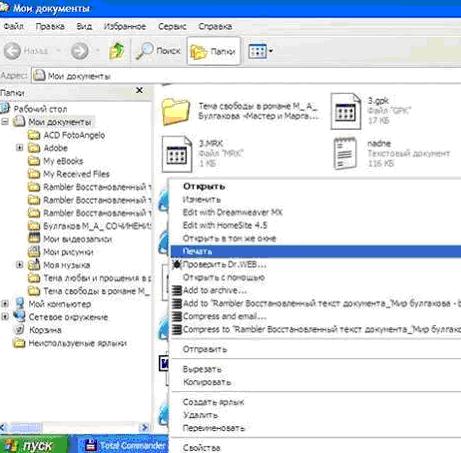Click folder pane scroll right arrow
Screen dimensions: 461x453
(145, 427)
